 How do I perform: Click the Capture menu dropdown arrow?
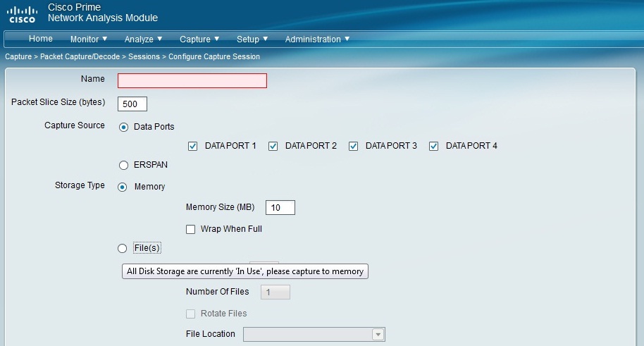click(x=216, y=39)
